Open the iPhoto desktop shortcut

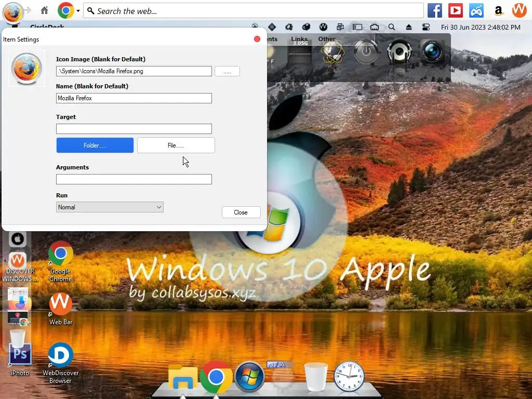[20, 360]
